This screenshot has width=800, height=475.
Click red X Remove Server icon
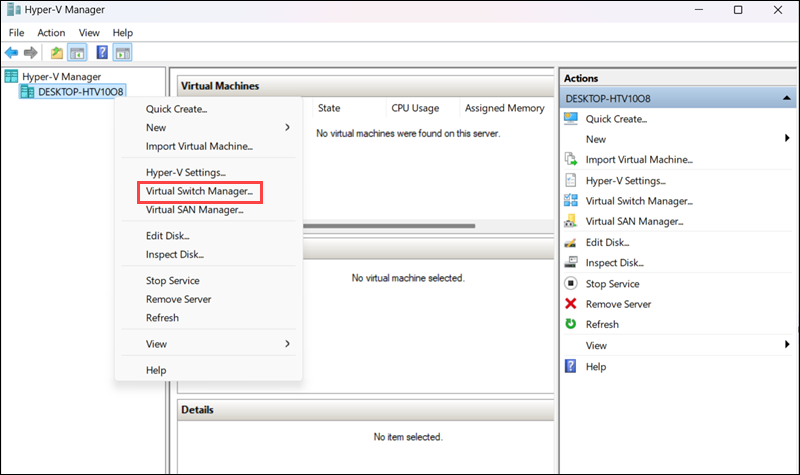[x=570, y=304]
